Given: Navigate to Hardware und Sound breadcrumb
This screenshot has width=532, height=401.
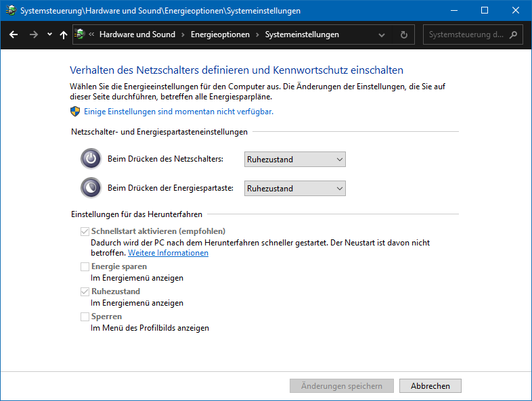Looking at the screenshot, I should pyautogui.click(x=137, y=34).
